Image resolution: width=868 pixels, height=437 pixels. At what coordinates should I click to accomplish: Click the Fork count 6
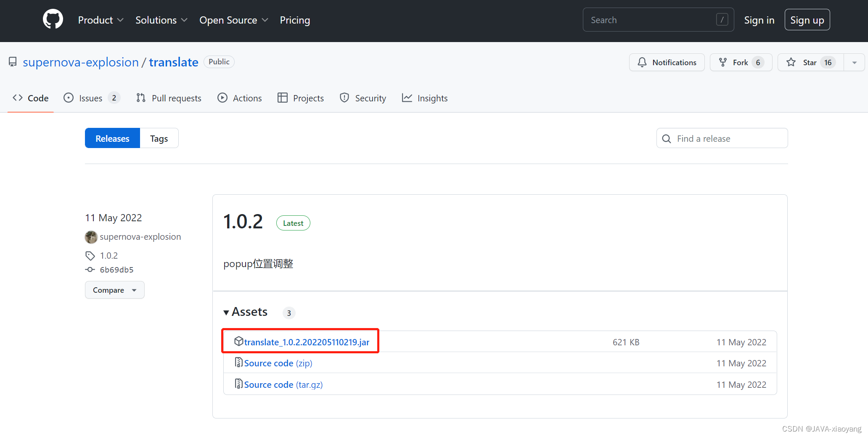pos(758,63)
